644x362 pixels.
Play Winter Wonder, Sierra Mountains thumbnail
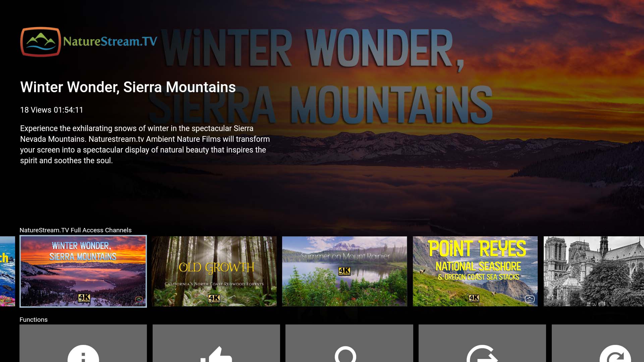tap(83, 271)
